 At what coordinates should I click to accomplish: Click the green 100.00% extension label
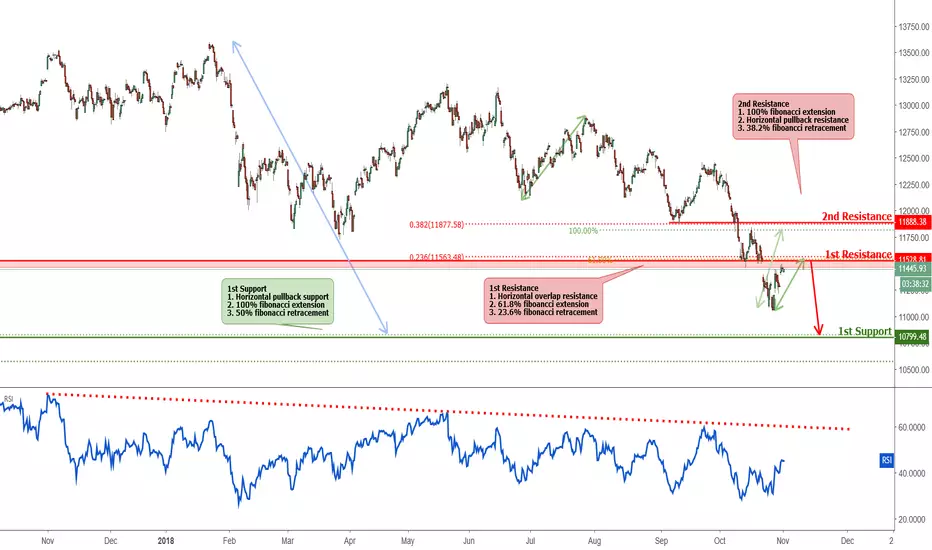[x=583, y=231]
